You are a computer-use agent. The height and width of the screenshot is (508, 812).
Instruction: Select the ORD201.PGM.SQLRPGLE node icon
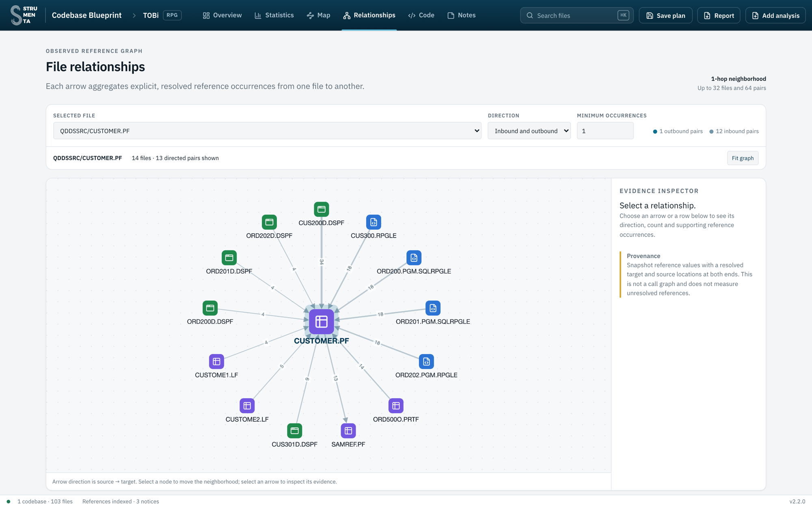(x=433, y=308)
